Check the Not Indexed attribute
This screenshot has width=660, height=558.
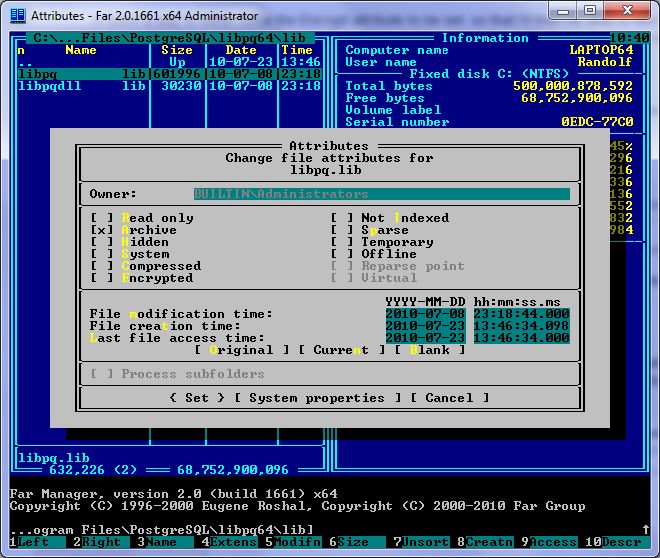342,218
